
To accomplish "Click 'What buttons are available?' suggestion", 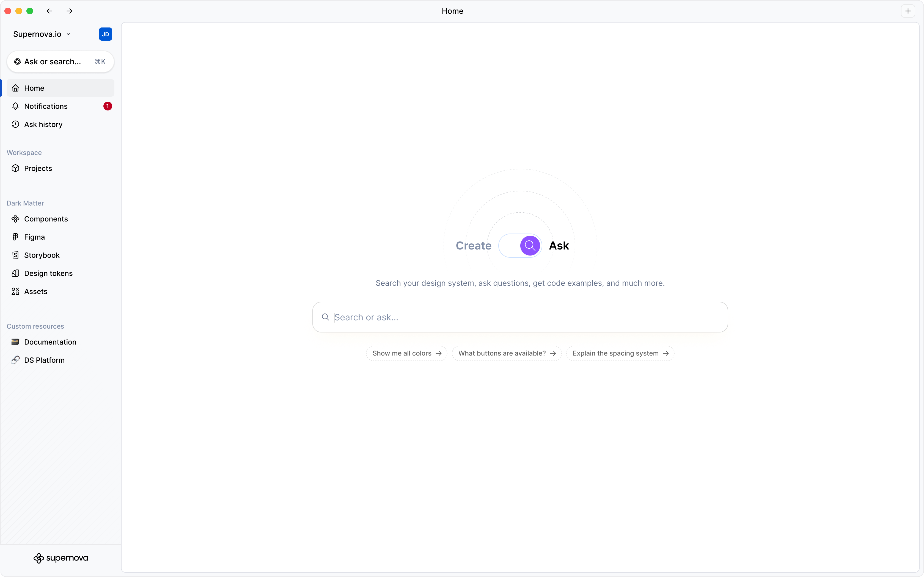I will point(506,353).
